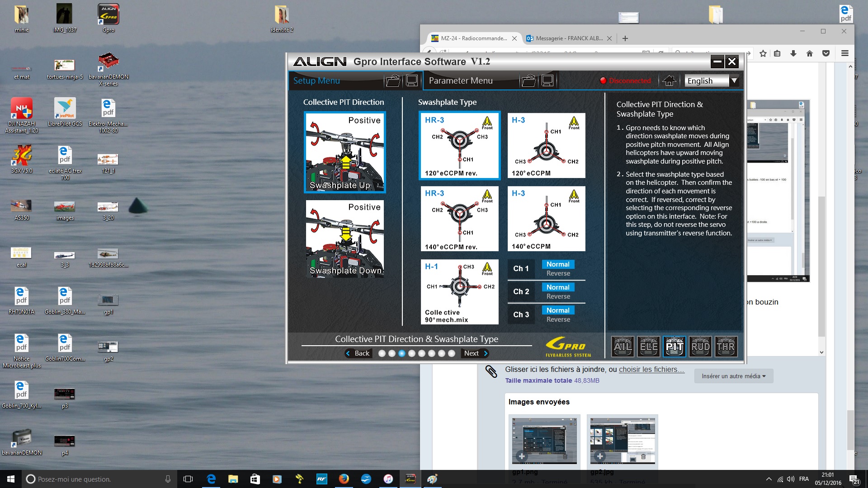Choose H-3 120° eCCPM swashplate type
Screen dimensions: 868x488
click(x=547, y=145)
